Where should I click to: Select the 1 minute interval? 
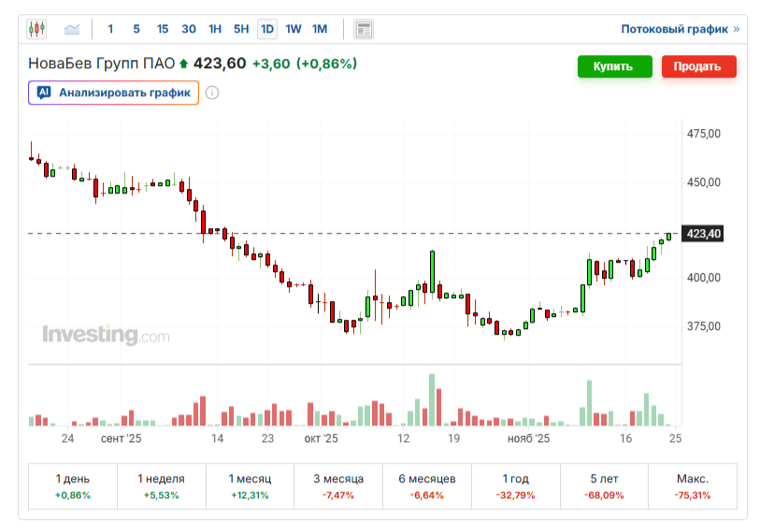tap(110, 29)
